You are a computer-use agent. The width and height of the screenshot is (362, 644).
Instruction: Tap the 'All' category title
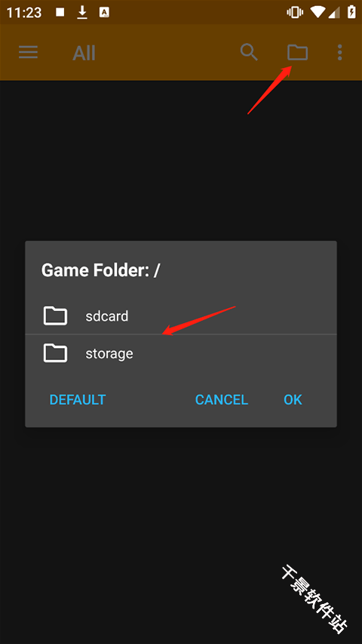point(84,53)
